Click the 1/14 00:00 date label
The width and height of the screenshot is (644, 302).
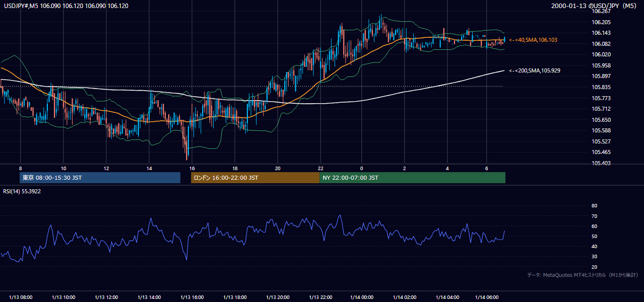coord(363,297)
